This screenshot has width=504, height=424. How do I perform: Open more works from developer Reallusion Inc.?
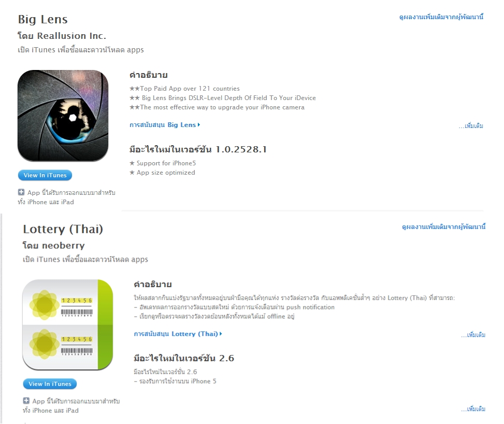click(441, 17)
